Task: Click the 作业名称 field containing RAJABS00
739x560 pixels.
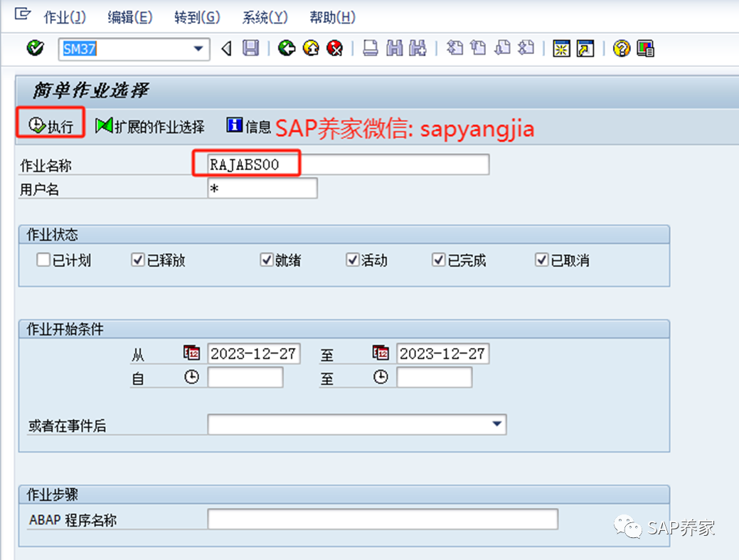Action: (x=349, y=164)
